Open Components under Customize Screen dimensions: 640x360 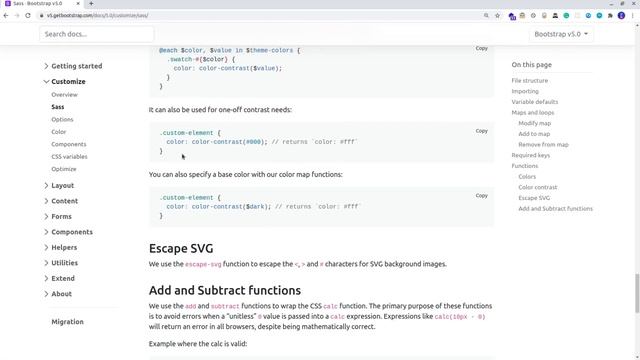coord(69,144)
